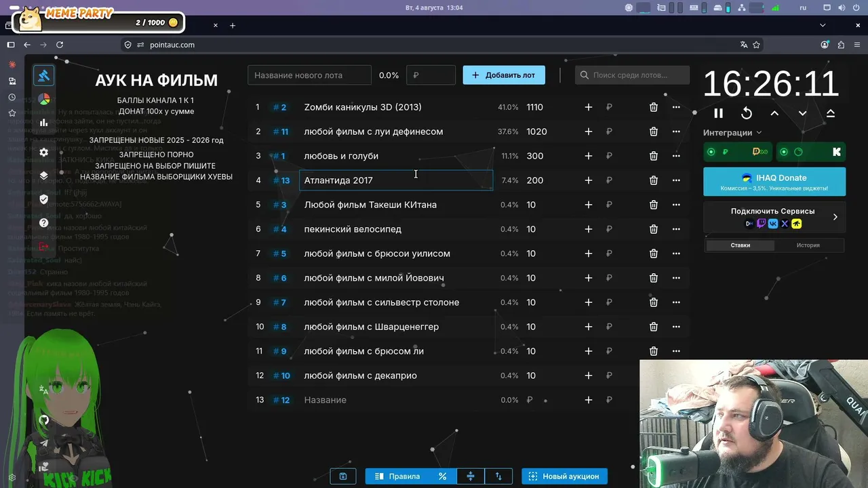Open the statistics bar-chart icon in sidebar
Screen dimensions: 868x488
(x=44, y=123)
